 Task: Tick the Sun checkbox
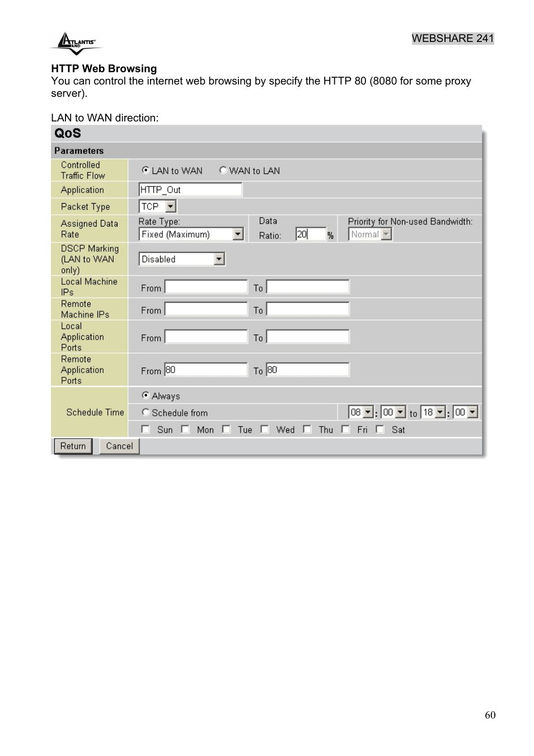coord(146,429)
